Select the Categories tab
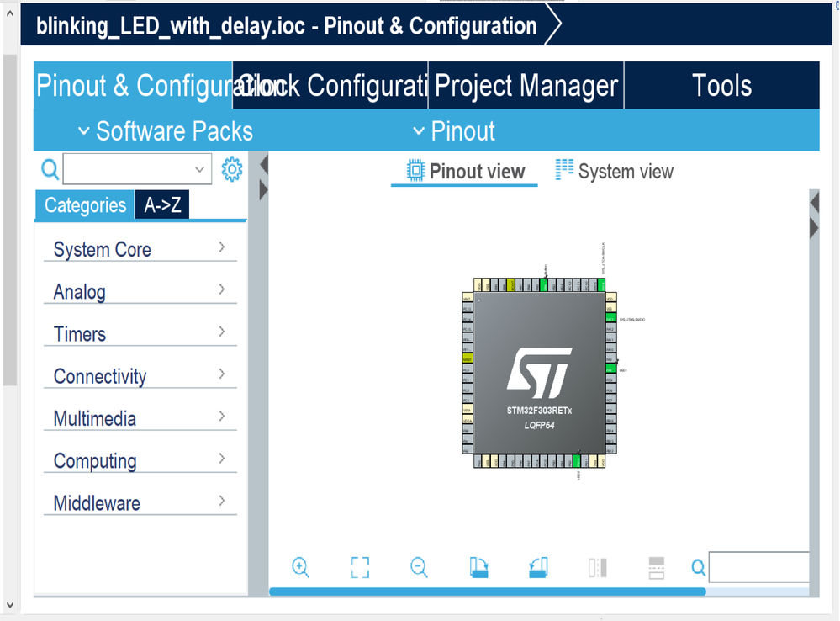 coord(85,204)
